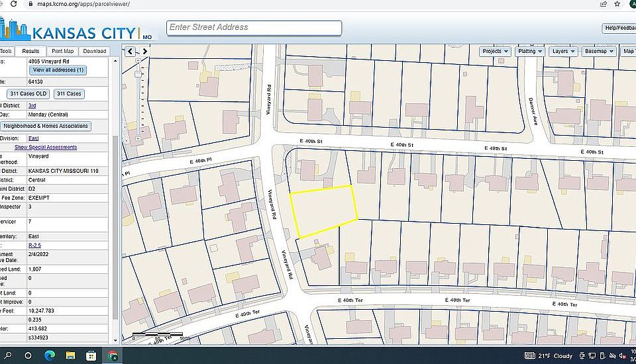
Task: Click the Chrome icon in the taskbar
Action: [x=113, y=355]
